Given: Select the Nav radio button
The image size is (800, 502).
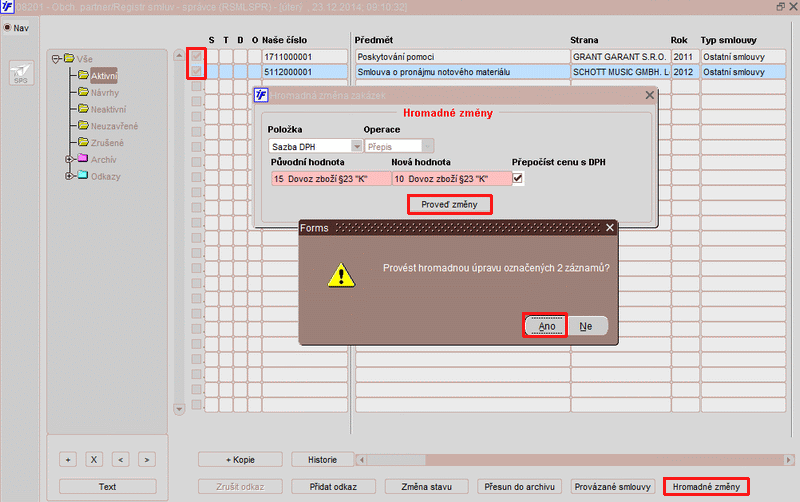Looking at the screenshot, I should (x=8, y=28).
